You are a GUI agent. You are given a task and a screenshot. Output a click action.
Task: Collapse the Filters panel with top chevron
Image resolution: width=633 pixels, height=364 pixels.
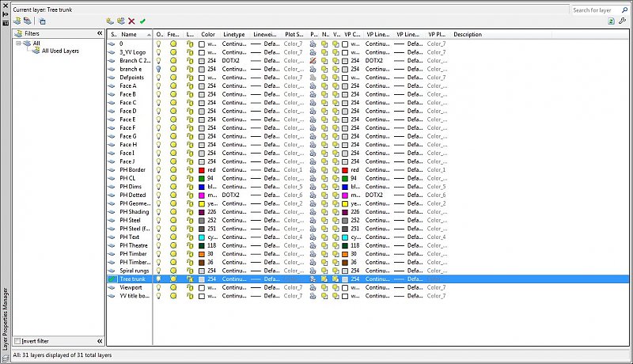tap(100, 34)
